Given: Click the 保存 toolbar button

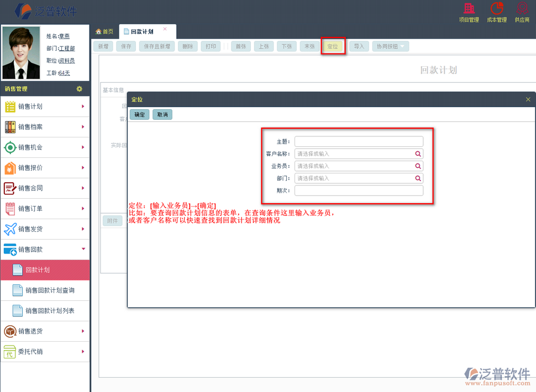Looking at the screenshot, I should coord(126,46).
